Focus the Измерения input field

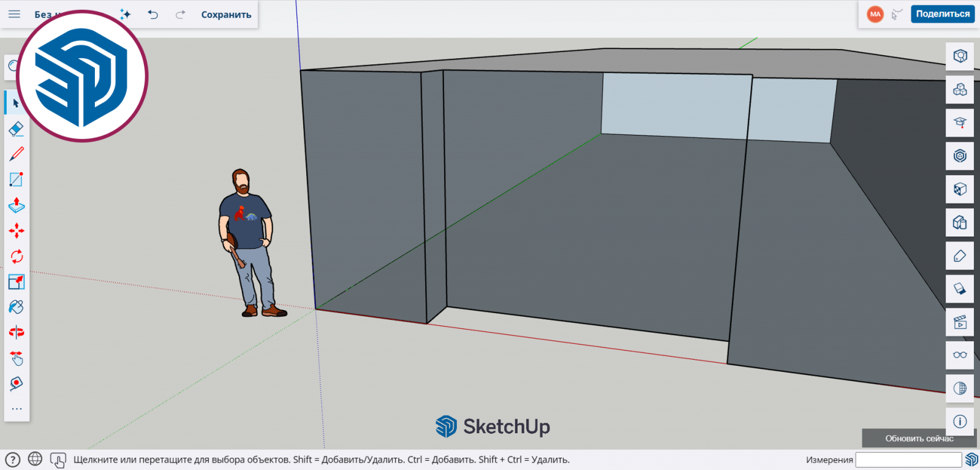908,460
